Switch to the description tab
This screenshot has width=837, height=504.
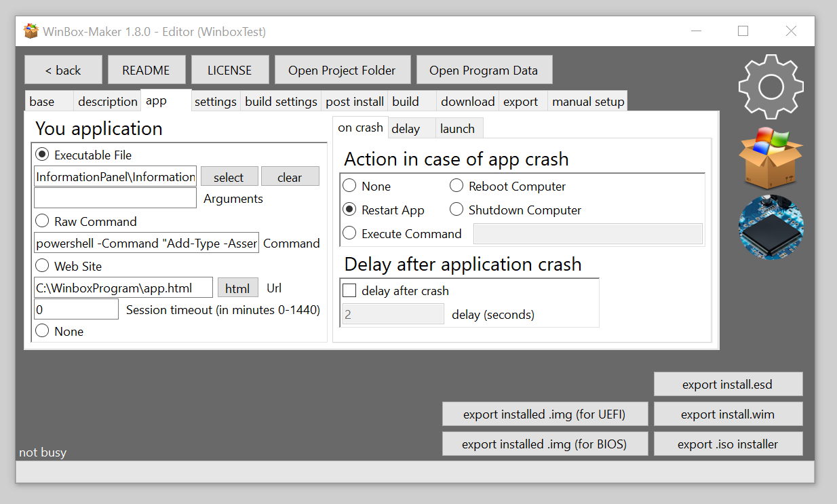107,101
